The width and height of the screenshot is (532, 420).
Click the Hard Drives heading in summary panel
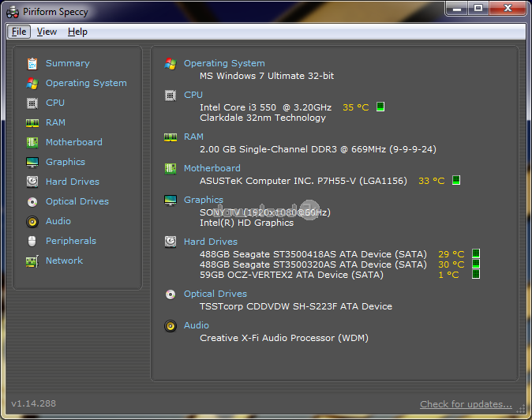(211, 242)
